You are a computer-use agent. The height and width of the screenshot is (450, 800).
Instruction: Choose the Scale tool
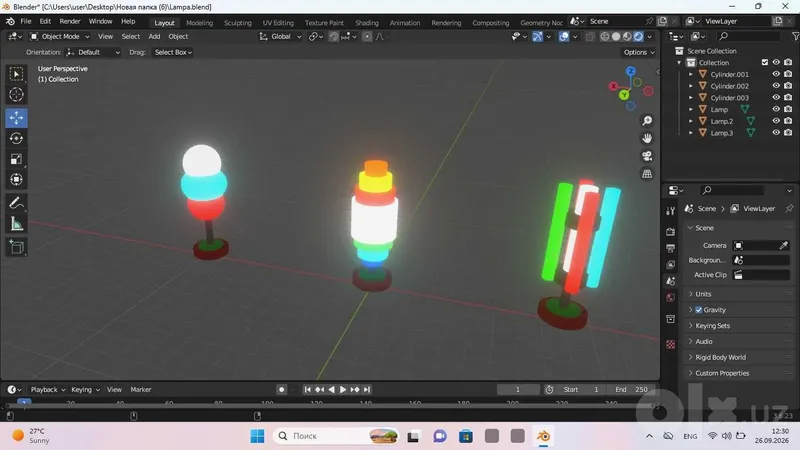[x=16, y=159]
